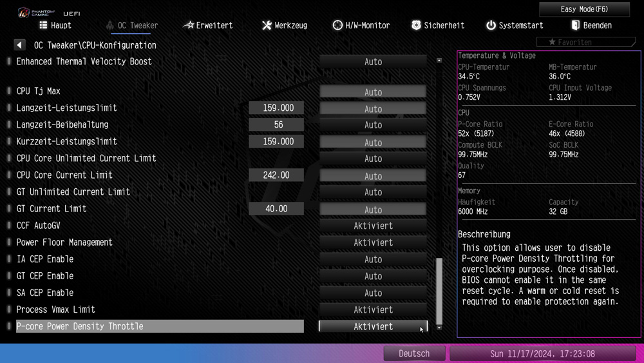Screen dimensions: 644x363
Task: Click the Erweitert star icon
Action: pos(188,25)
